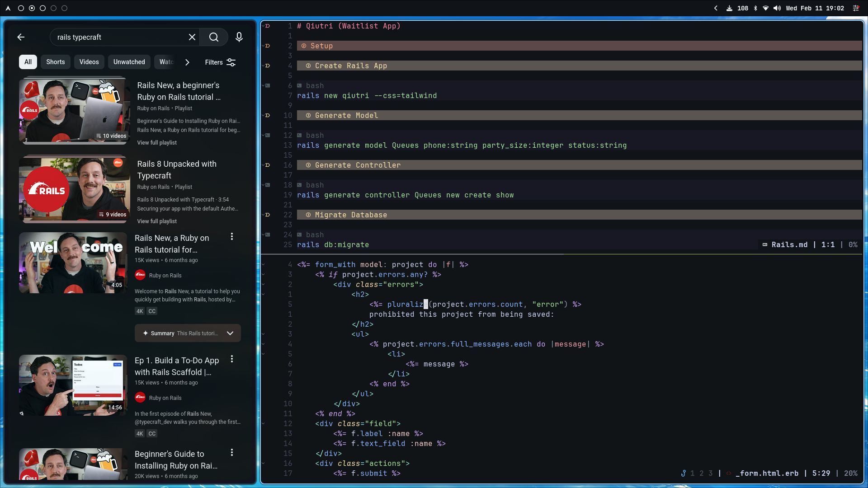Click the harpoon hook icon in the editor status bar
This screenshot has width=868, height=488.
coord(684,473)
